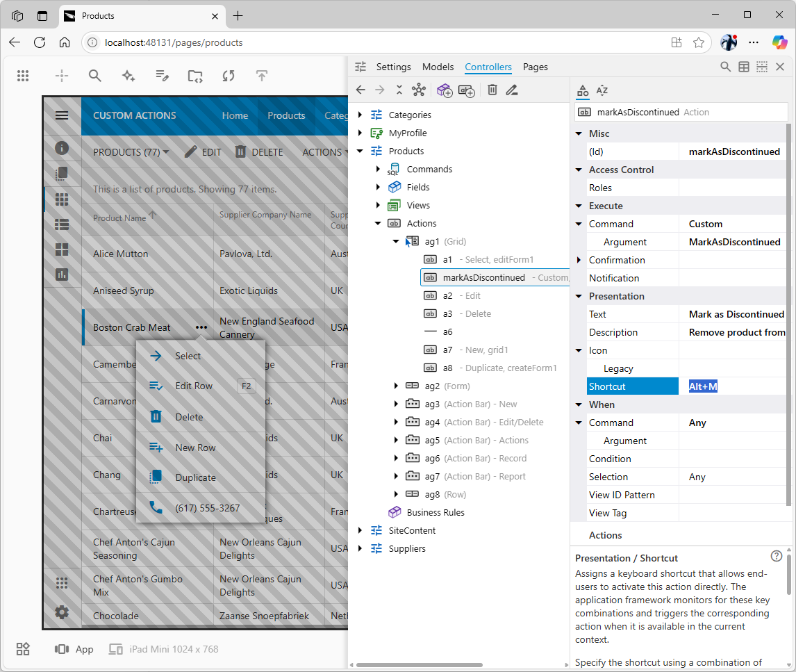Switch to categorized property view icon

coord(583,90)
